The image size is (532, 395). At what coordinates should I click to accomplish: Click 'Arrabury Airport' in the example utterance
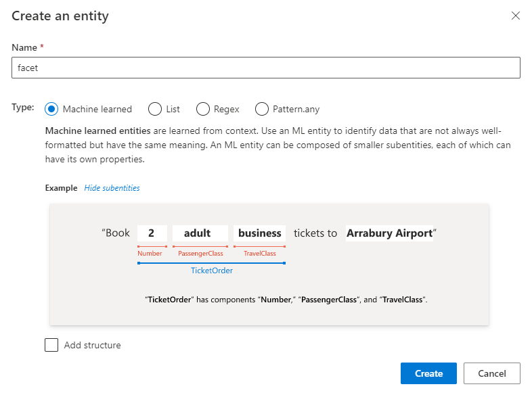point(389,233)
